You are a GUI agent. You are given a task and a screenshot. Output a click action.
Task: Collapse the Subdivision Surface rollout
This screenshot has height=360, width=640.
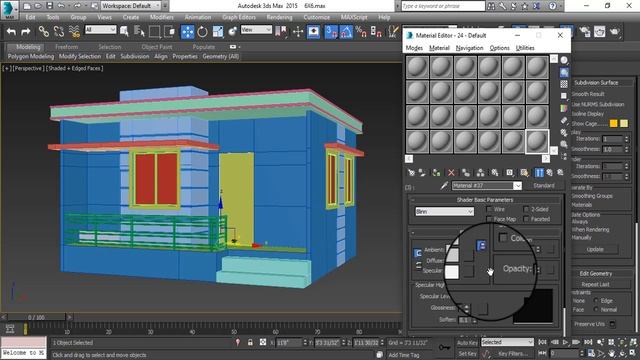click(x=602, y=82)
